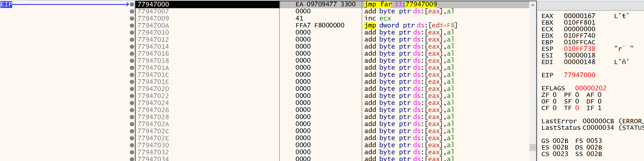Select address 7794701C row
This screenshot has width=644, height=161.
pos(332,75)
